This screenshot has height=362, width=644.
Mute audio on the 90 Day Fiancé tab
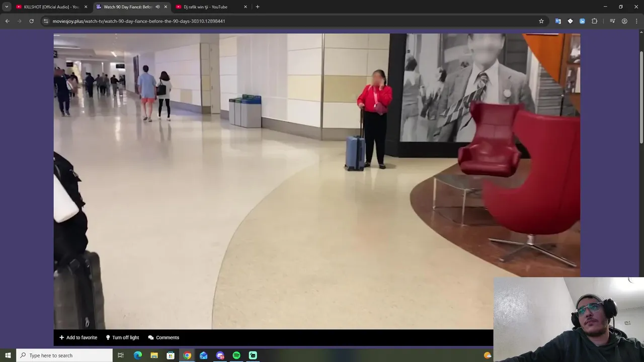tap(157, 7)
